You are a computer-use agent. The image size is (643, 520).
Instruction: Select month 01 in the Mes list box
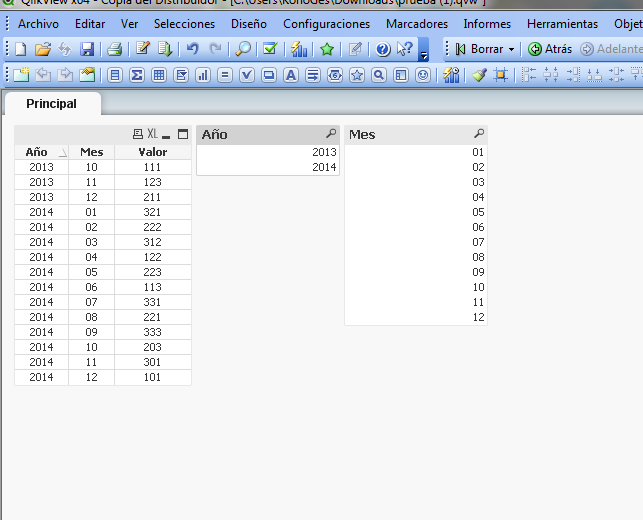[x=416, y=152]
